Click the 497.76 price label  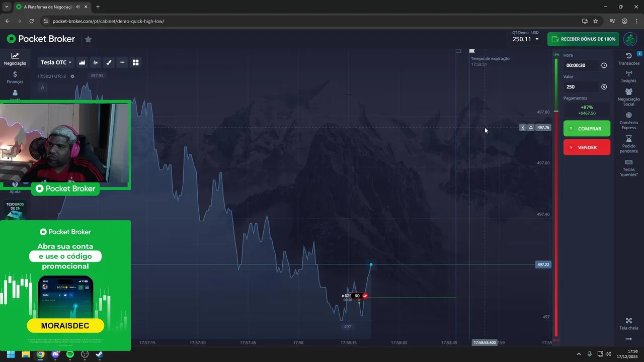543,128
